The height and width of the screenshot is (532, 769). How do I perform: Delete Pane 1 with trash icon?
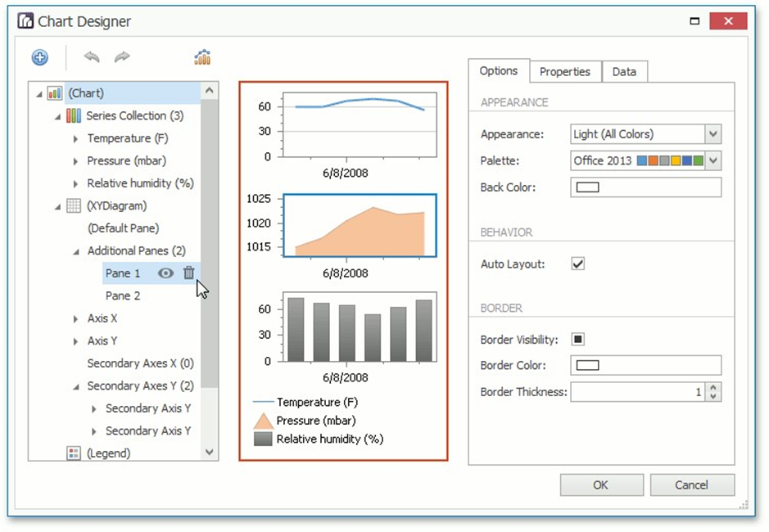[x=188, y=273]
